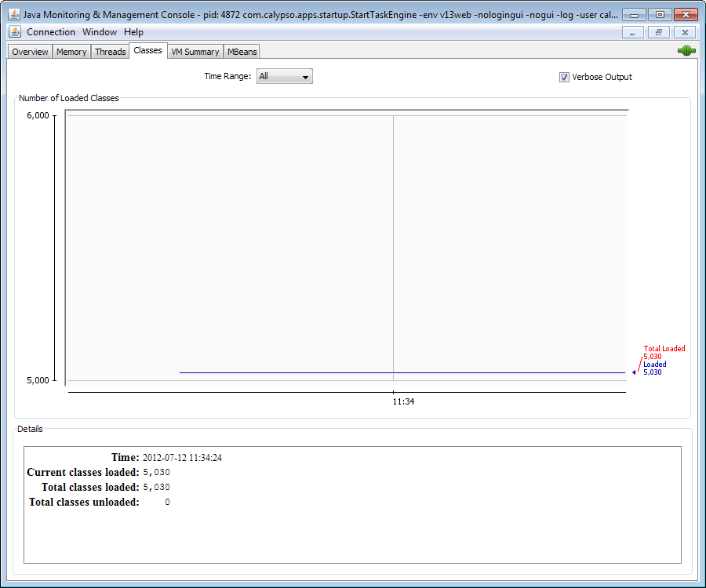Switch to the VM Summary tab

click(x=195, y=52)
